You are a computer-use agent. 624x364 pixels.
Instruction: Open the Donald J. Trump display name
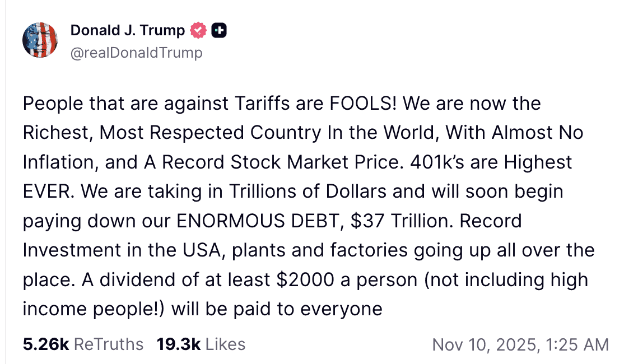pos(128,31)
